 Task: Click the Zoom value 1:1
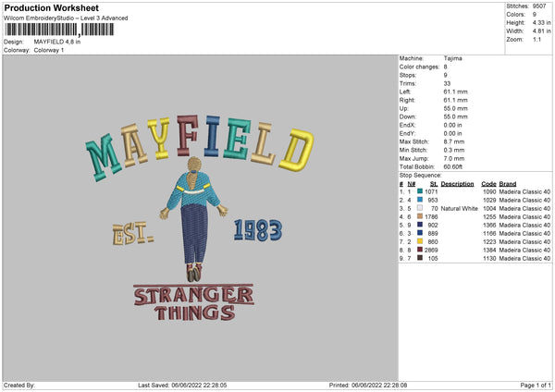point(536,39)
